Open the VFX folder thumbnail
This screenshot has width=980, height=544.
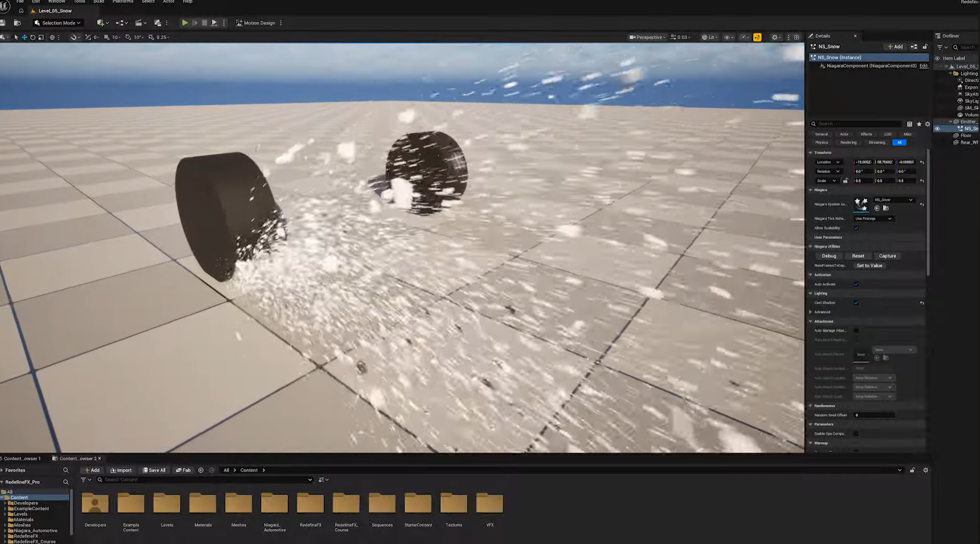(x=489, y=504)
